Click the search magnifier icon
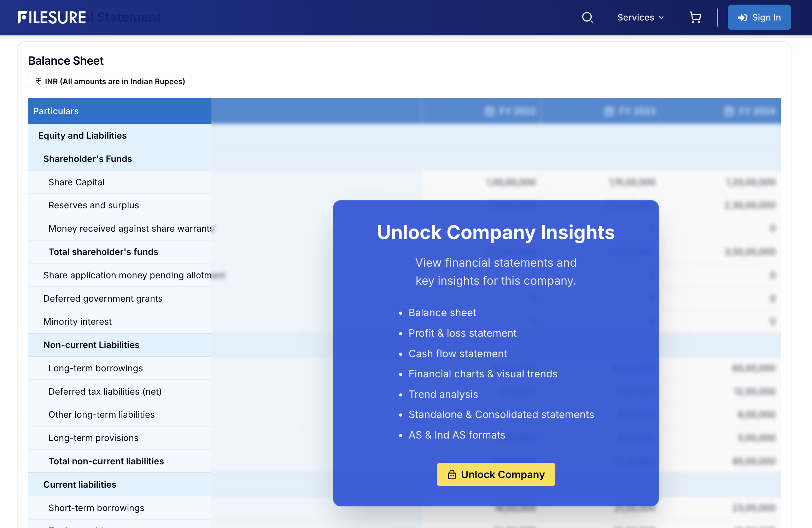The height and width of the screenshot is (528, 812). [x=587, y=17]
